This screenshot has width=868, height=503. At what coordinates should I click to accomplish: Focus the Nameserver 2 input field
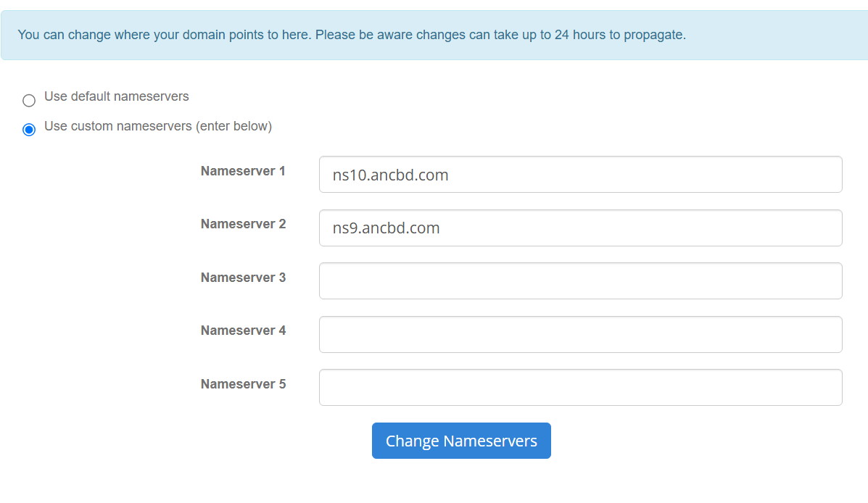point(581,228)
